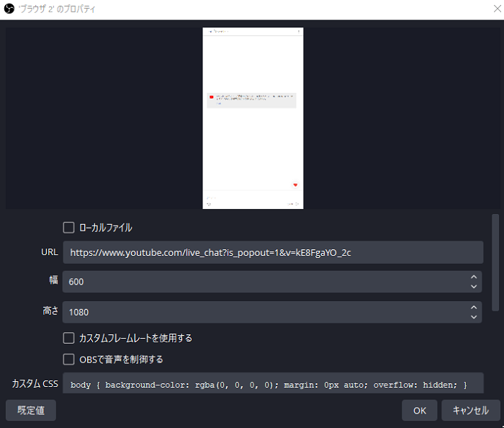Enable カスタムフレームレートを使用する checkbox
Image resolution: width=504 pixels, height=428 pixels.
pyautogui.click(x=68, y=338)
